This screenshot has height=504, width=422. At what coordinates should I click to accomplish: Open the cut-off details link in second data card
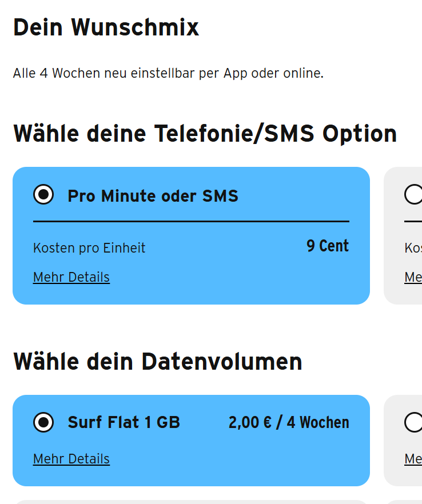point(413,459)
